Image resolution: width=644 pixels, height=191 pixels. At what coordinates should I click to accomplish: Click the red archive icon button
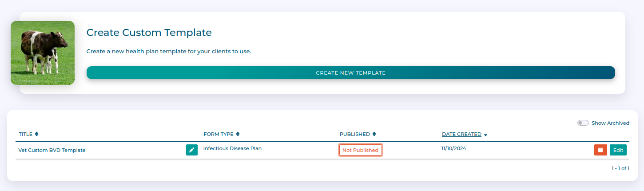(x=600, y=150)
